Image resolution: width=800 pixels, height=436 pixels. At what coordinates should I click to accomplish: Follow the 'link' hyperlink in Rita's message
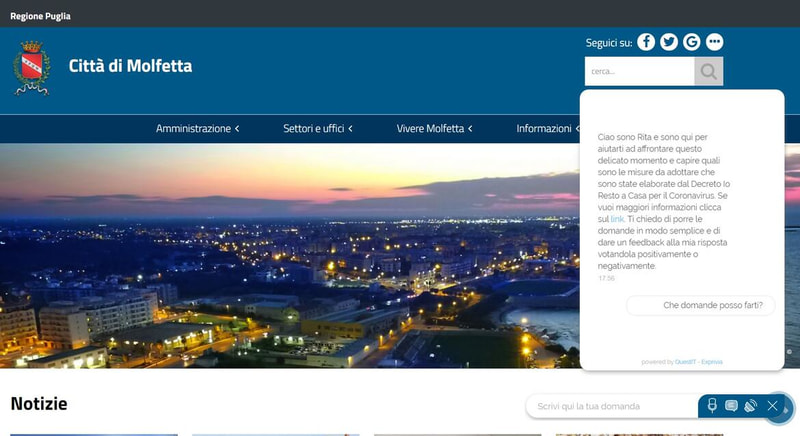[617, 219]
